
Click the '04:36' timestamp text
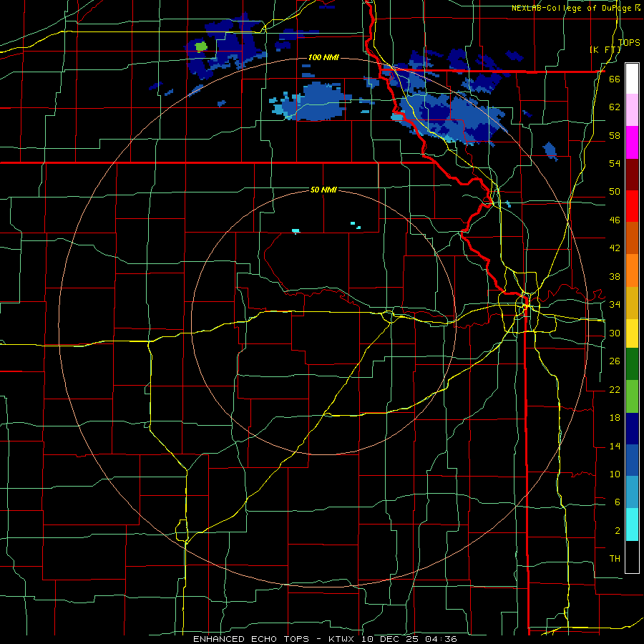441,639
